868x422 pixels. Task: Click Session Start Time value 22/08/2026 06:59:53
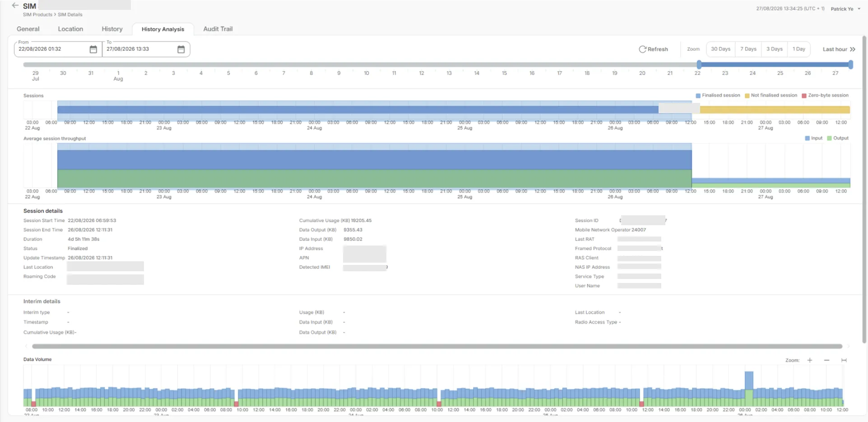point(92,221)
